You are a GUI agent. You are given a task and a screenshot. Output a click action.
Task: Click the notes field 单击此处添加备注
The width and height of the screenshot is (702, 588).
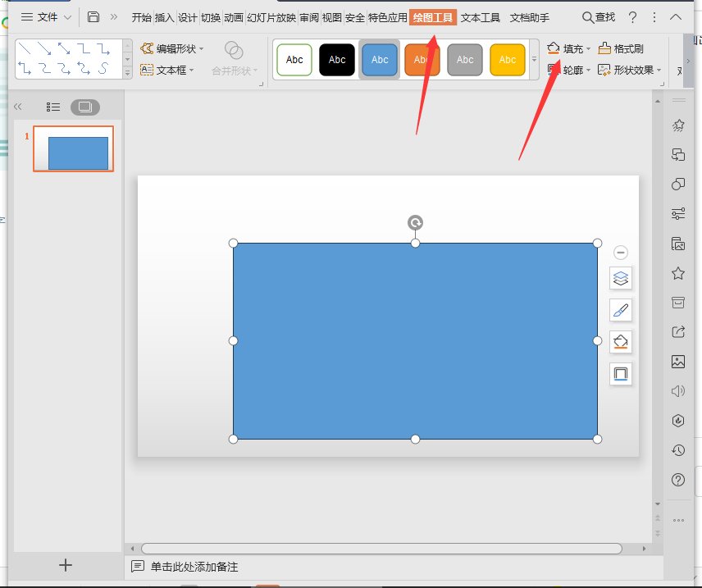[194, 567]
